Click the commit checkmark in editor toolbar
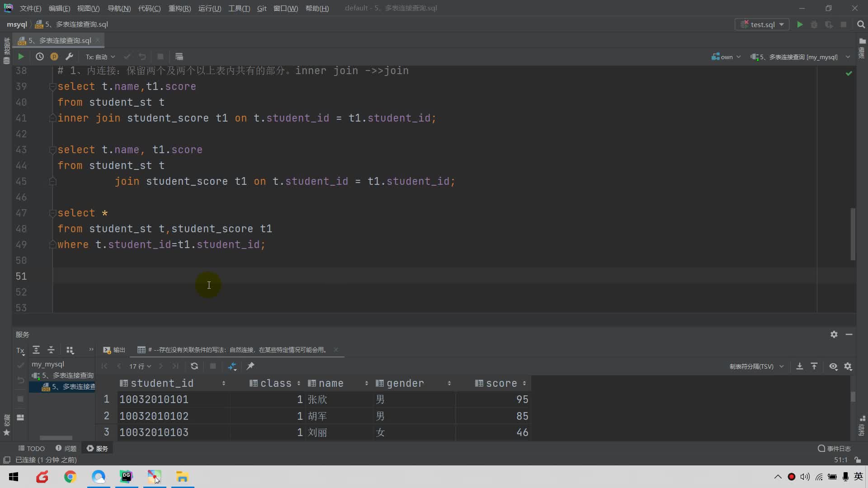The image size is (868, 488). (x=127, y=56)
